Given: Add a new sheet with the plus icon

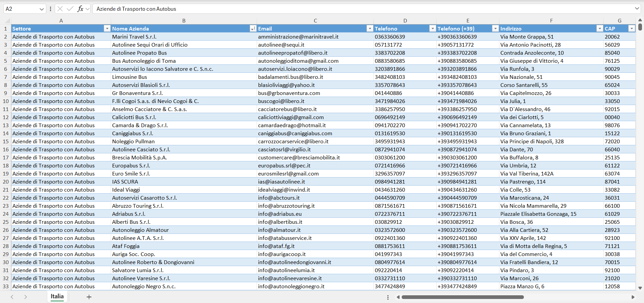Looking at the screenshot, I should [89, 297].
